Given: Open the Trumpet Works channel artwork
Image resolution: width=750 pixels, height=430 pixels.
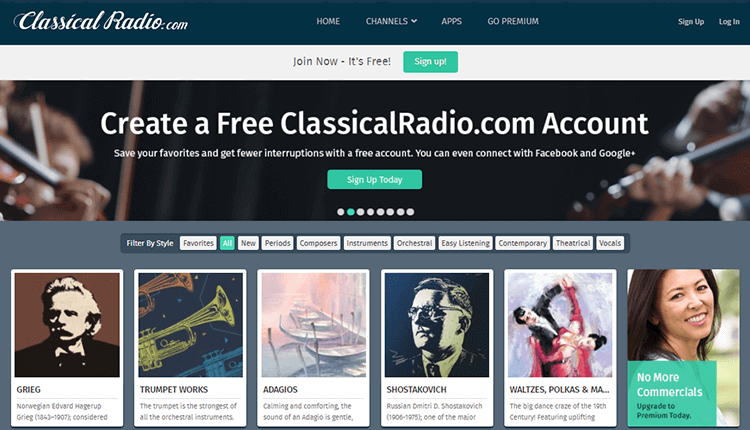Looking at the screenshot, I should pos(190,325).
